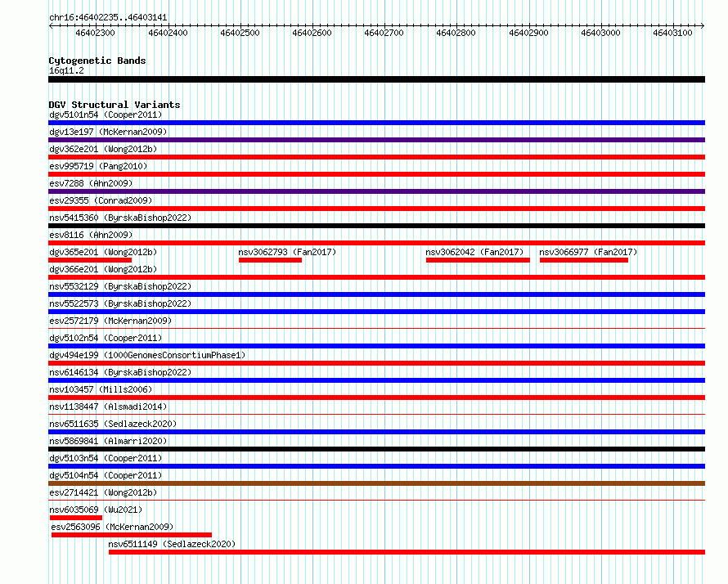The height and width of the screenshot is (584, 728).
Task: Open the esv7288 (Ahn2009) variant
Action: 91,183
